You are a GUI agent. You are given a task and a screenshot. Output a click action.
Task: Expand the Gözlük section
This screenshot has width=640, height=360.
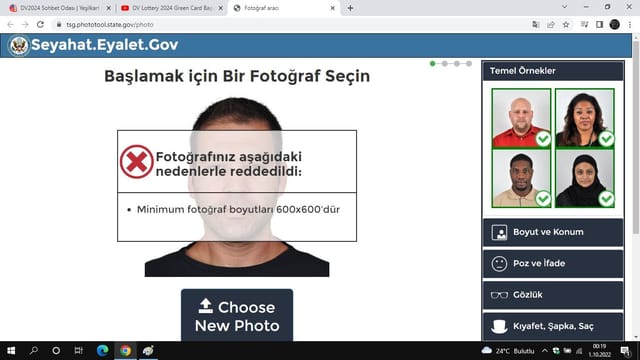tap(553, 295)
